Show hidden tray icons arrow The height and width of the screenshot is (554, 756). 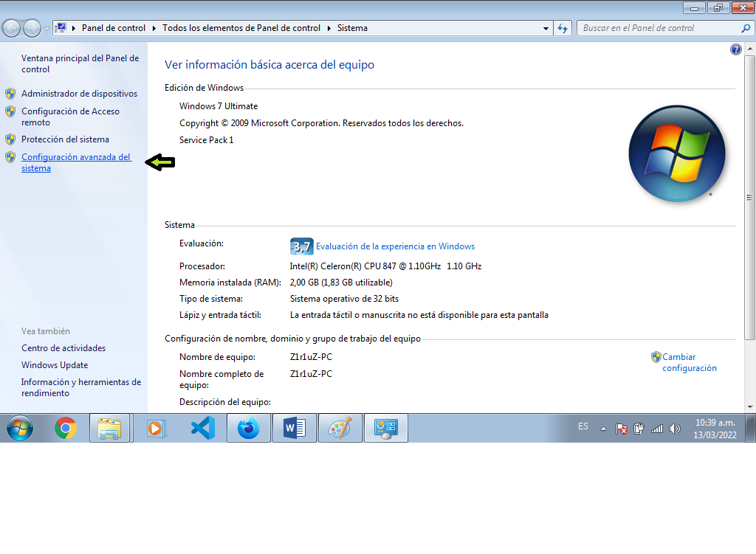pyautogui.click(x=603, y=429)
